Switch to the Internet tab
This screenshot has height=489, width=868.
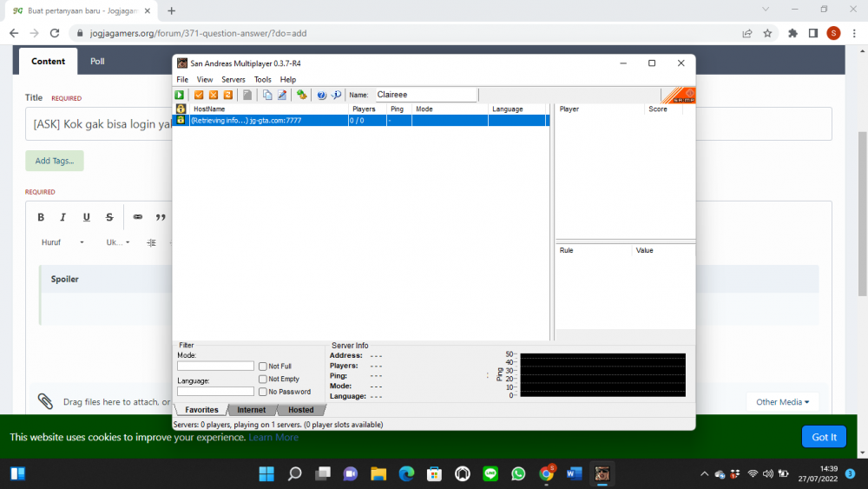[x=252, y=410]
